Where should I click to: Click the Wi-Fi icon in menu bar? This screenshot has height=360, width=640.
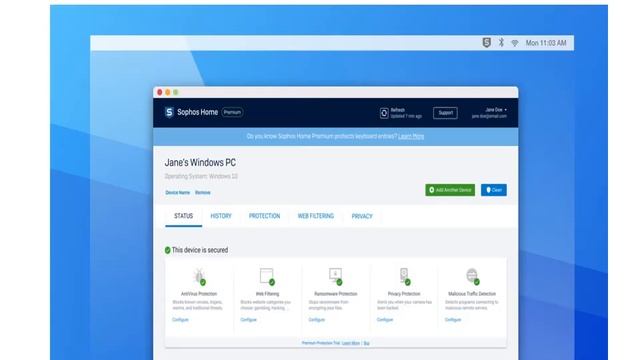(x=515, y=43)
